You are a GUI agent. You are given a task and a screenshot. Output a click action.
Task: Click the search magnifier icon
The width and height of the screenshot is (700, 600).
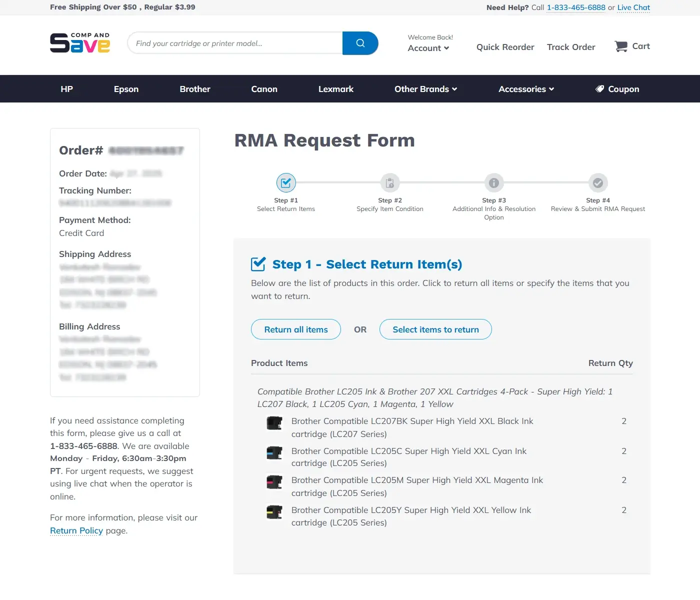[360, 43]
